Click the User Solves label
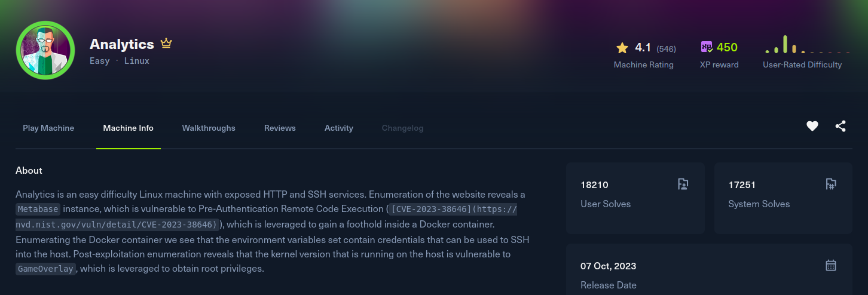This screenshot has width=868, height=295. coord(606,204)
